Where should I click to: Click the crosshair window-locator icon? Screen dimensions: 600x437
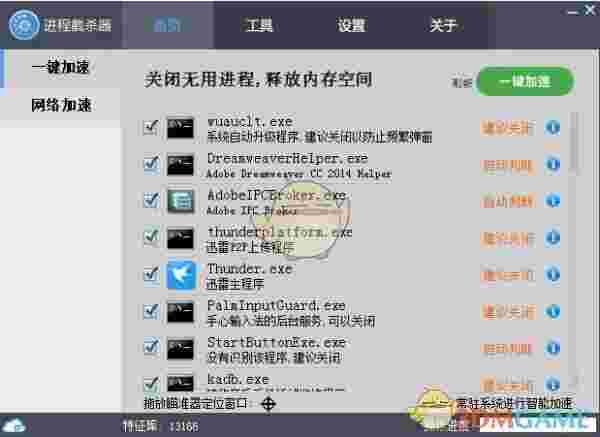point(268,404)
